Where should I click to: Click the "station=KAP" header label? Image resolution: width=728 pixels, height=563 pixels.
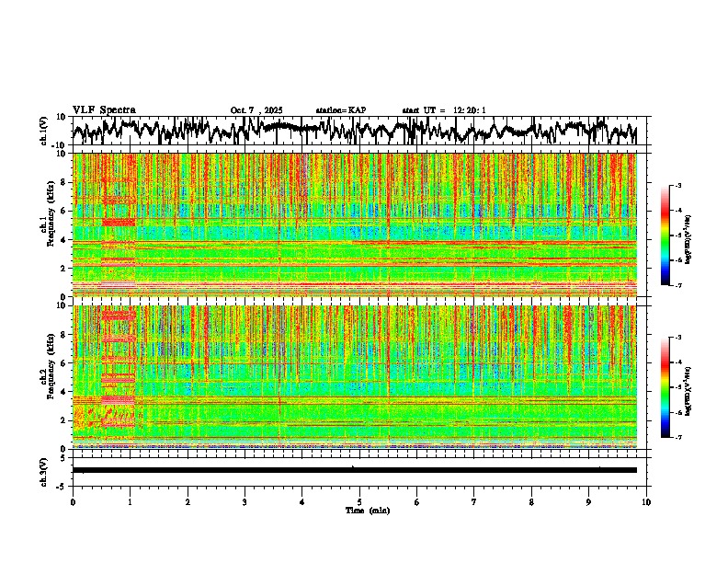click(x=341, y=110)
